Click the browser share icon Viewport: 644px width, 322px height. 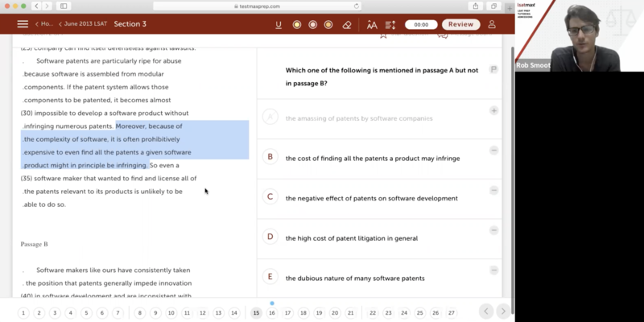(x=474, y=6)
